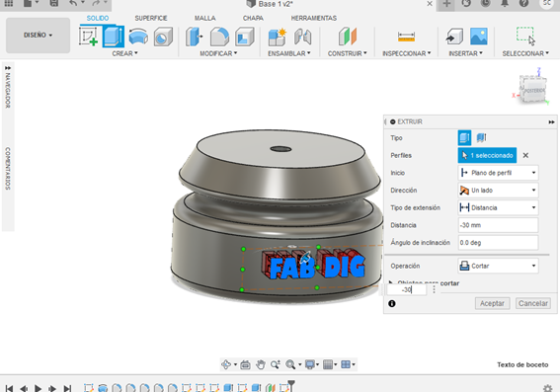Screen dimensions: 560x392
Task: Open the Dirección 'Un lado' dropdown
Action: click(498, 191)
